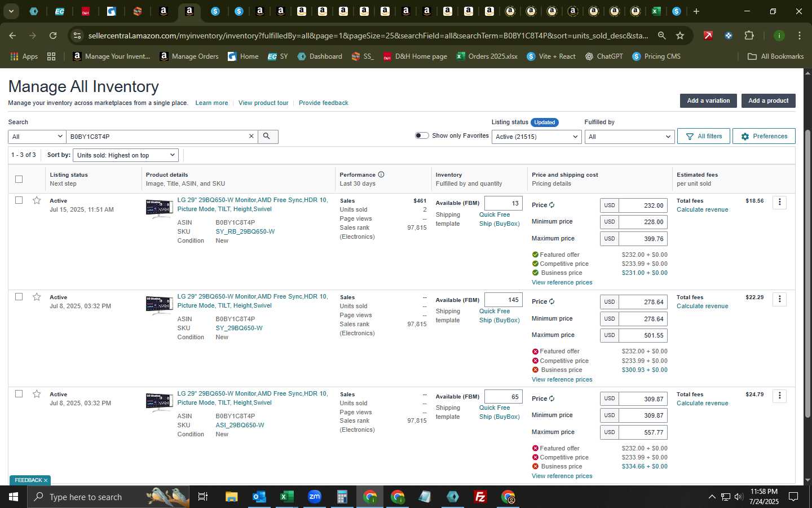Image resolution: width=812 pixels, height=508 pixels.
Task: Open the Fulfilled by dropdown
Action: click(x=629, y=137)
